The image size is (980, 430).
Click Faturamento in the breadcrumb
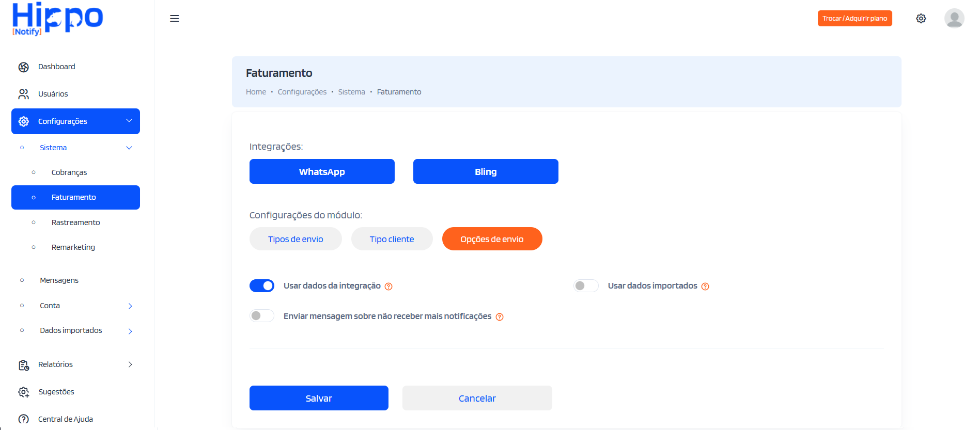click(x=399, y=92)
